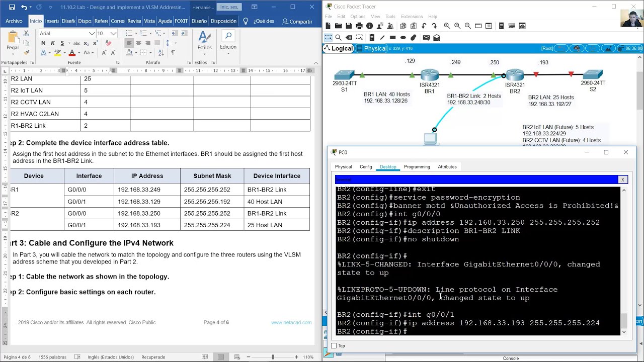Switch to the Vista ribbon tab
The height and width of the screenshot is (362, 644).
click(149, 21)
